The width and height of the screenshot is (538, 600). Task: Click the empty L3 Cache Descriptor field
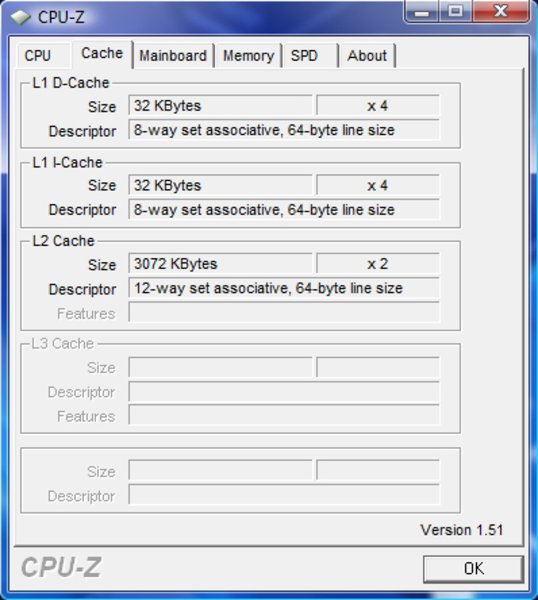[x=284, y=392]
